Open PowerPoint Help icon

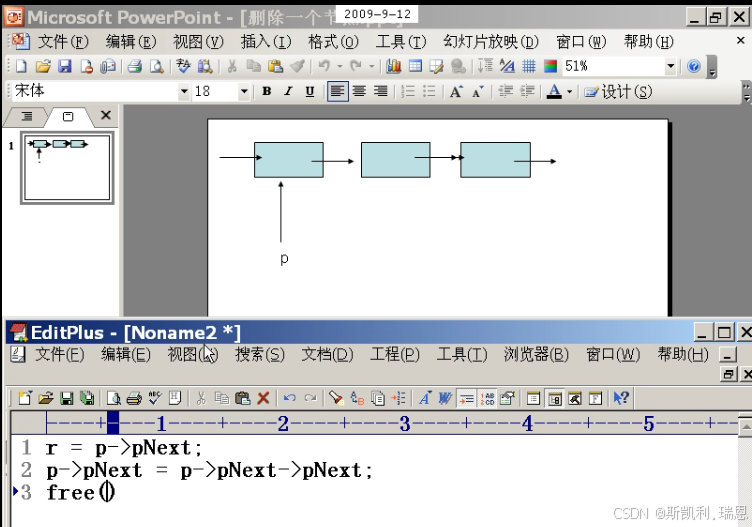click(x=693, y=66)
